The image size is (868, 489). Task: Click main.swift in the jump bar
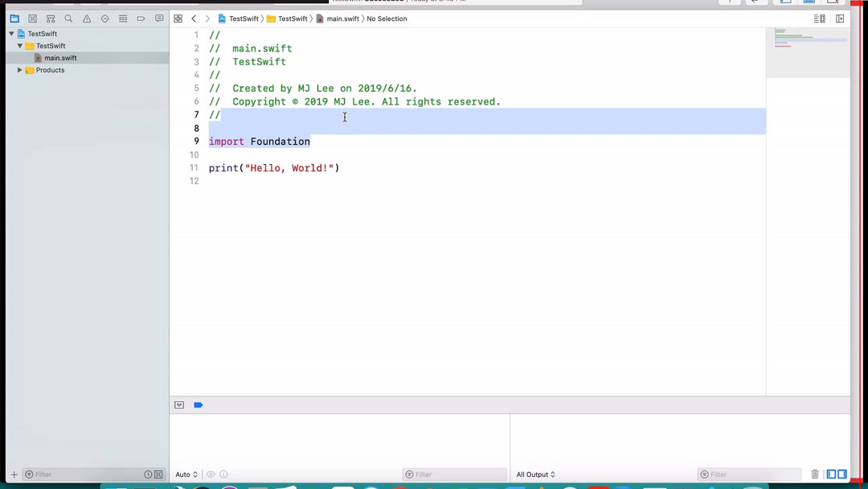(x=342, y=18)
